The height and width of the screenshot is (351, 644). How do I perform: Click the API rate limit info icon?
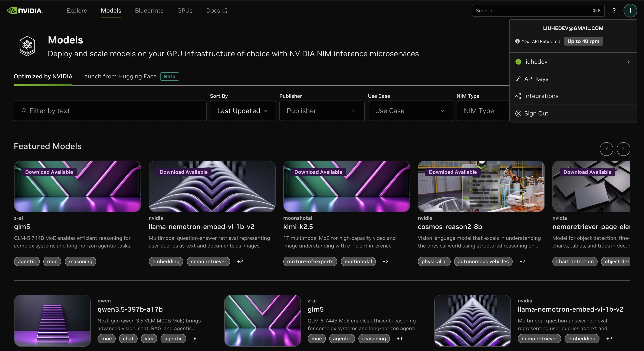point(517,42)
